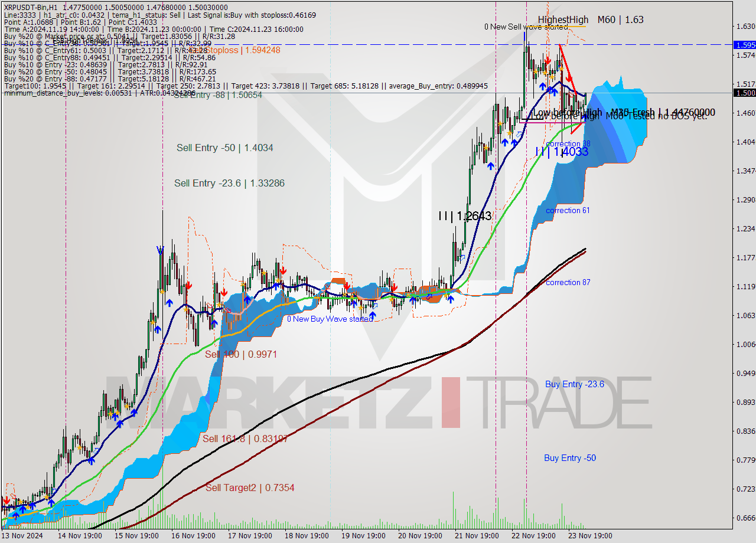Click the 1.006 price axis value
Image resolution: width=756 pixels, height=543 pixels.
tap(745, 344)
